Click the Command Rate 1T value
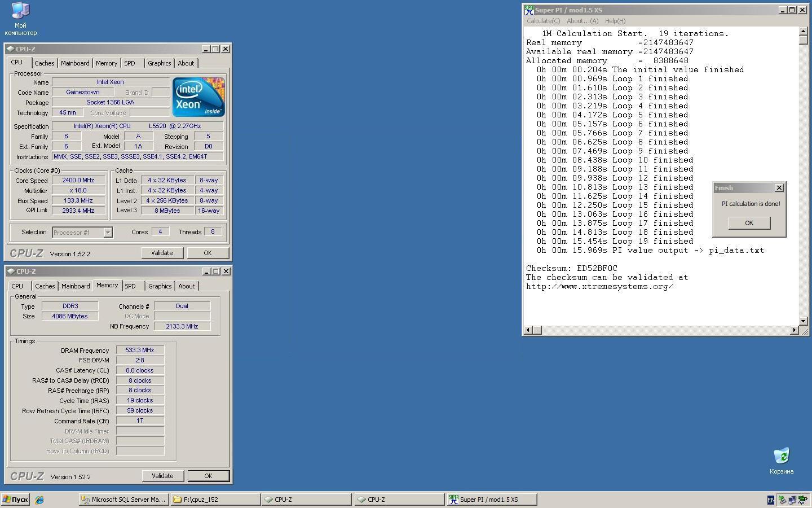The image size is (812, 508). (140, 421)
